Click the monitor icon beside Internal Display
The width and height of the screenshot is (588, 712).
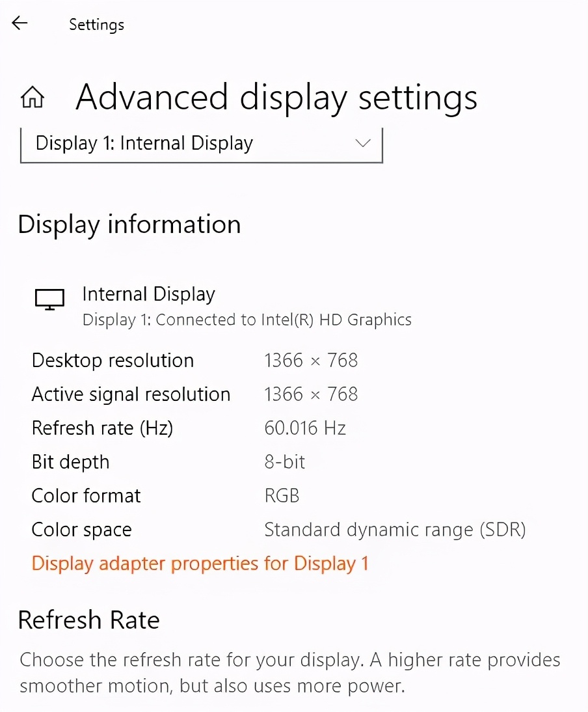(x=49, y=299)
